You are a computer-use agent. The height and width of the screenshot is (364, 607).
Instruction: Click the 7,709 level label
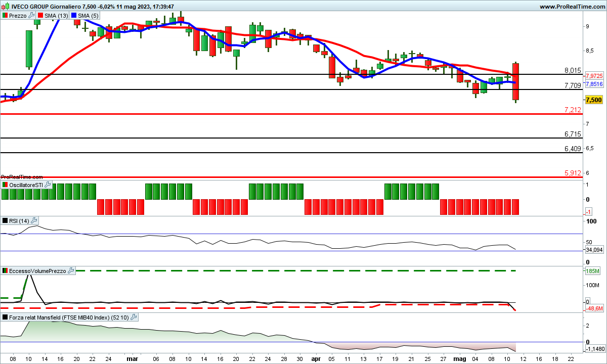pyautogui.click(x=573, y=85)
